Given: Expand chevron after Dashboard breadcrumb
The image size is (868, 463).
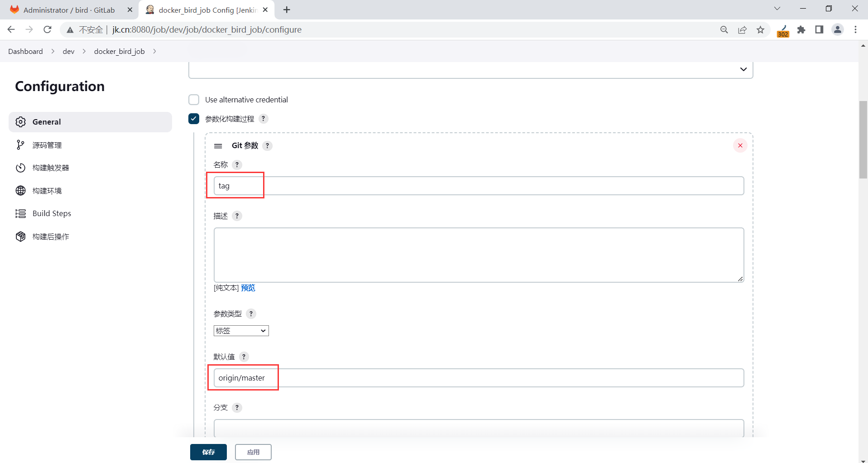Looking at the screenshot, I should 53,52.
